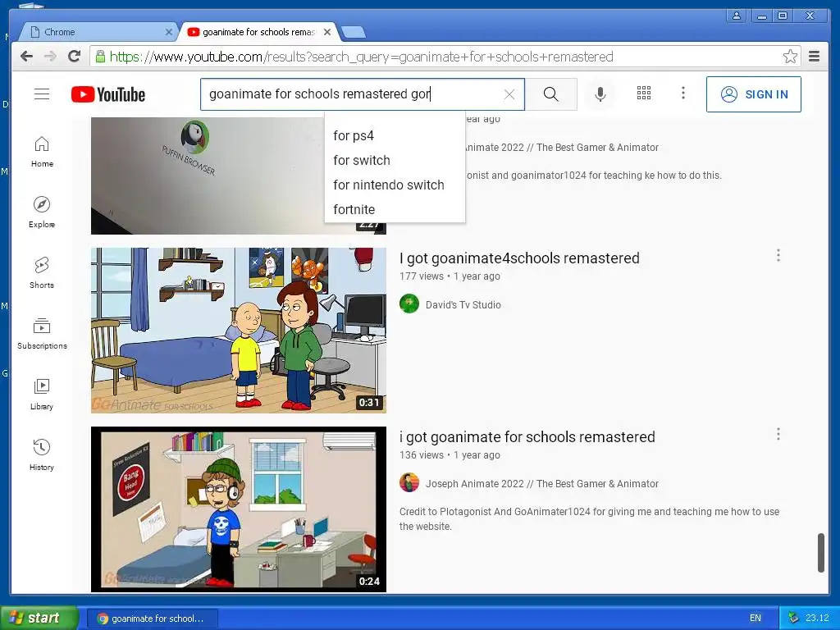This screenshot has height=630, width=840.
Task: Open "I got goanimate4schools remastered" title
Action: tap(519, 258)
